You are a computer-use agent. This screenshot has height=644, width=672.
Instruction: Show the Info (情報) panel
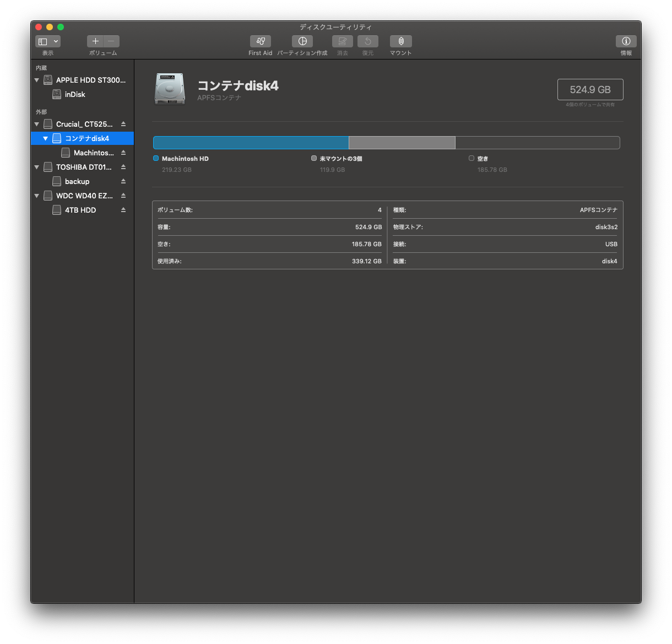click(626, 41)
